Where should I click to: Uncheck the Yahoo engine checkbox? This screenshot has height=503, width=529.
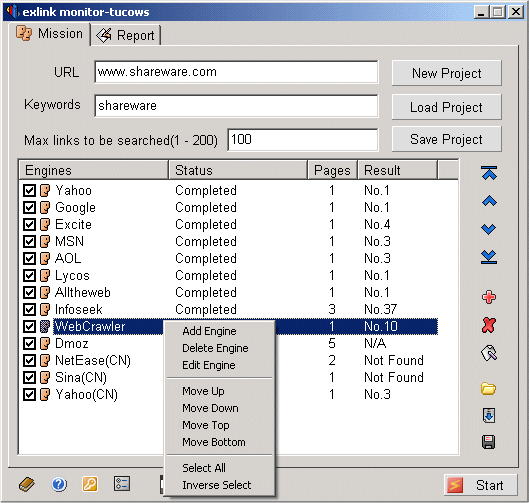pos(29,191)
